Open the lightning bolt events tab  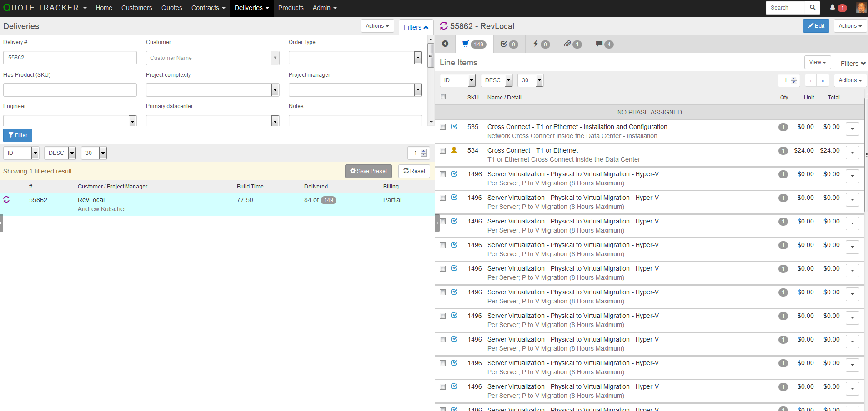pos(541,44)
